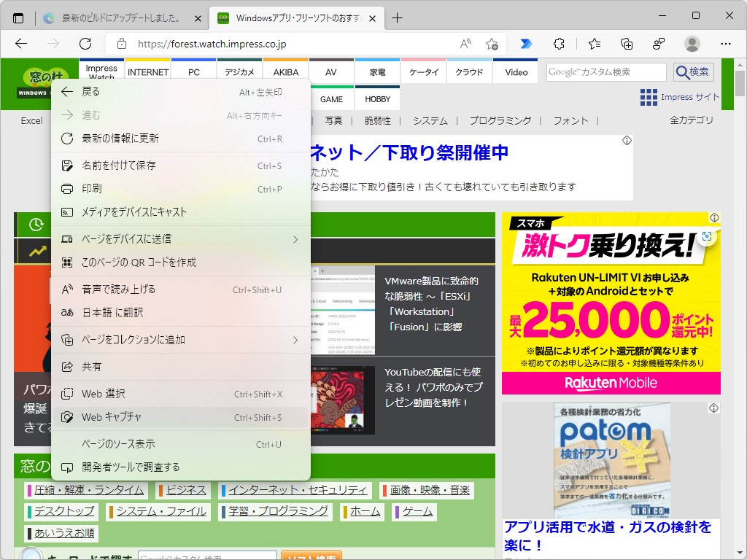
Task: Click the 検索 search button
Action: coord(692,71)
